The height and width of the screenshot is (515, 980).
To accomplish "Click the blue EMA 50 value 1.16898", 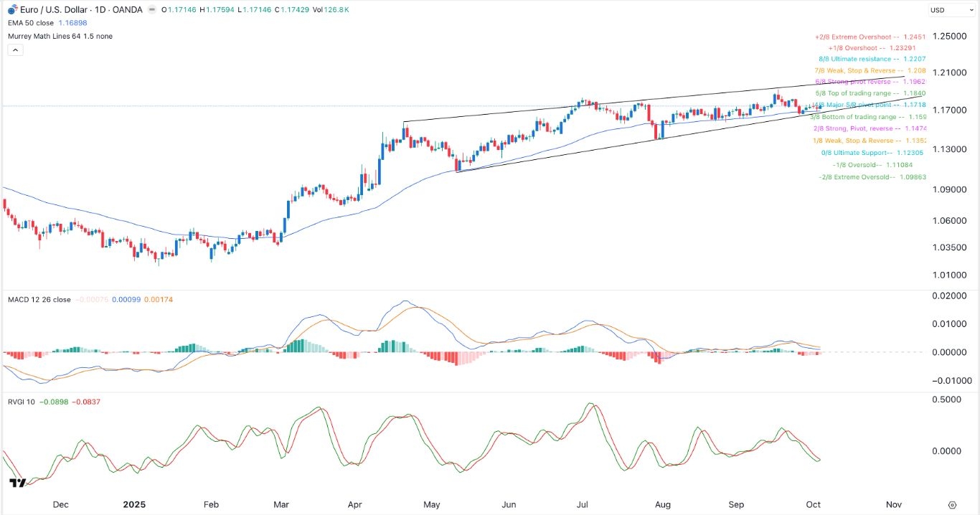I will coord(73,22).
